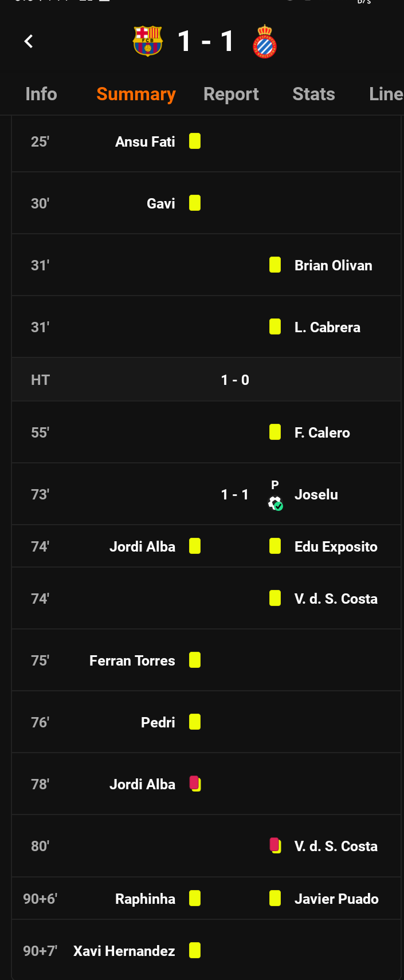Image resolution: width=404 pixels, height=980 pixels.
Task: Open player Pedri from the 76' event
Action: pyautogui.click(x=158, y=722)
